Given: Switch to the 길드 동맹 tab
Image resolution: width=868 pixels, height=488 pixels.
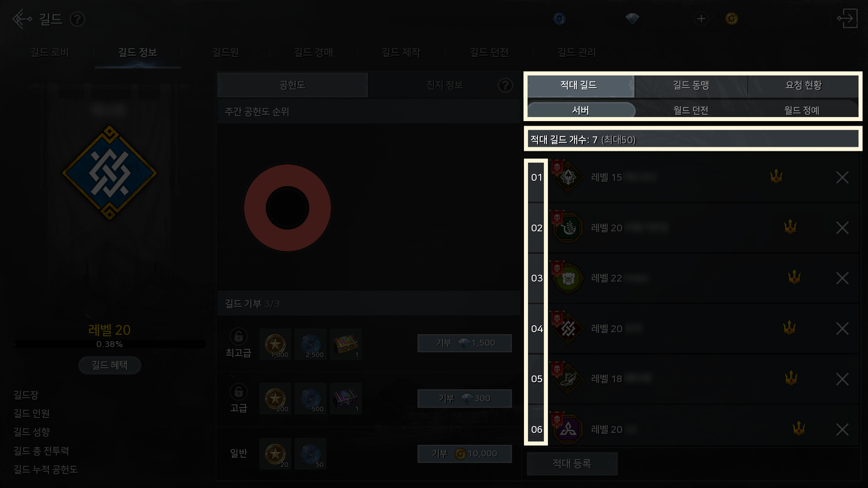Looking at the screenshot, I should click(691, 85).
